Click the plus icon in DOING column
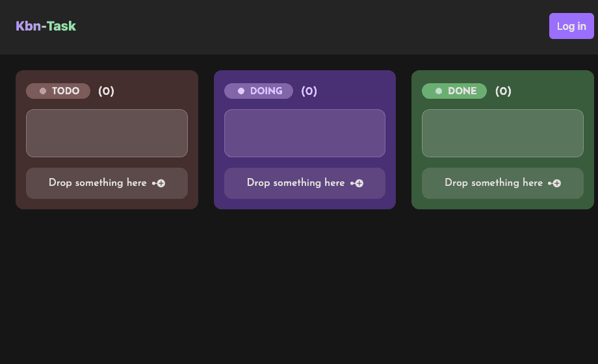Image resolution: width=598 pixels, height=364 pixels. click(x=357, y=183)
